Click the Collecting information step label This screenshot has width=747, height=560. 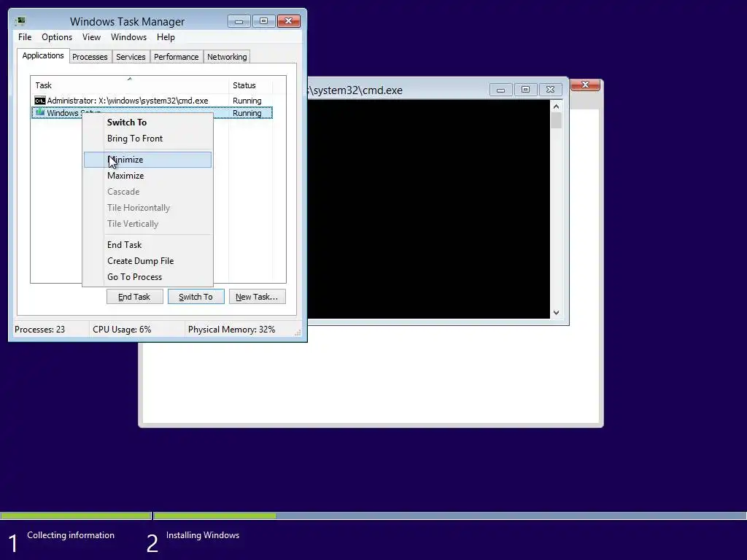[x=71, y=535]
